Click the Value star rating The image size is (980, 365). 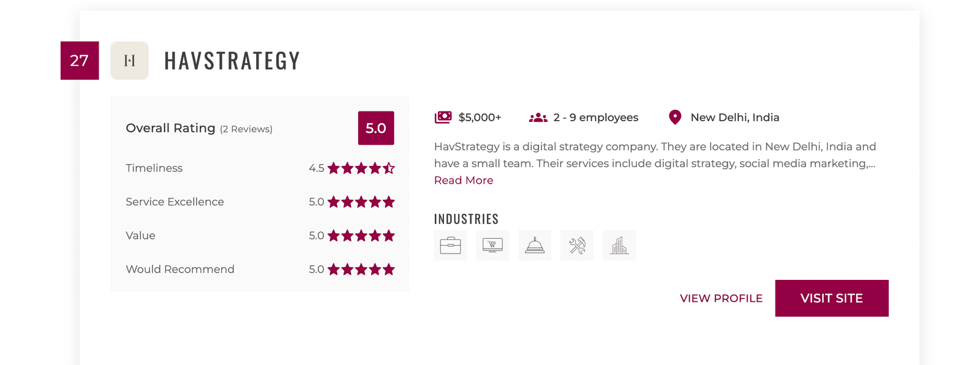(x=361, y=236)
